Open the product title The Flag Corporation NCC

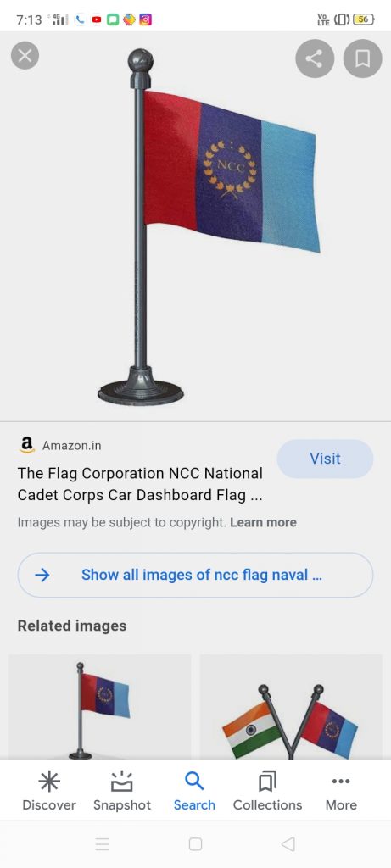click(x=140, y=484)
